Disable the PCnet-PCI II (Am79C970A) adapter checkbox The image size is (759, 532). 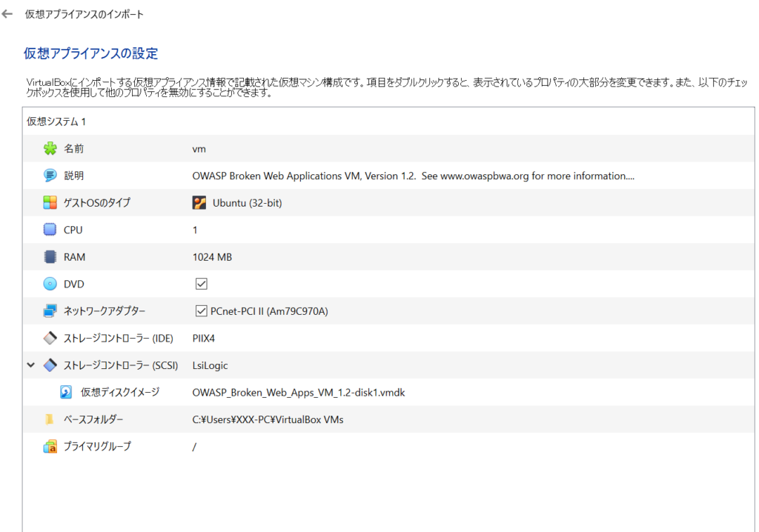pyautogui.click(x=201, y=311)
